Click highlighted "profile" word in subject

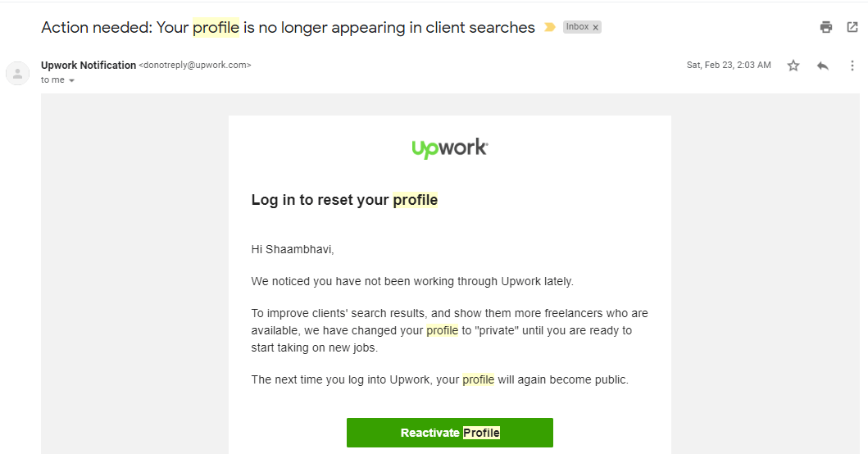216,27
